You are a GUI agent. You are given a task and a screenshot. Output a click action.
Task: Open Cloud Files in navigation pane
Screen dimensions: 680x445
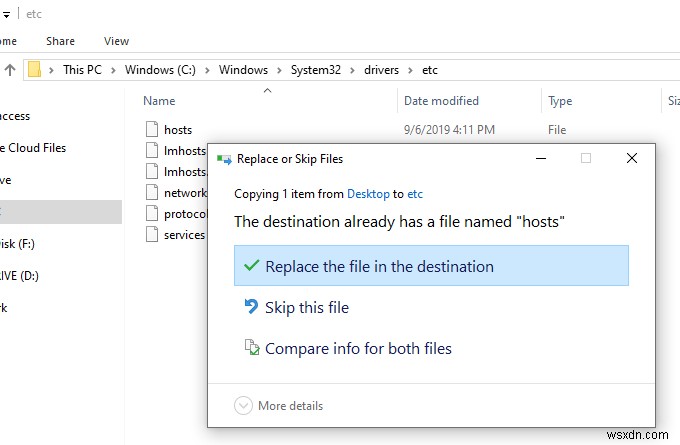(x=33, y=148)
